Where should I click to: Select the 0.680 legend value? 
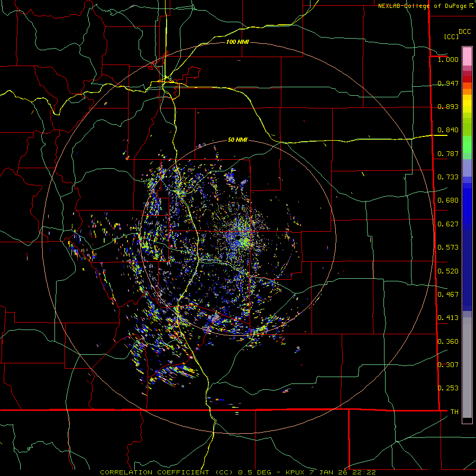point(448,200)
